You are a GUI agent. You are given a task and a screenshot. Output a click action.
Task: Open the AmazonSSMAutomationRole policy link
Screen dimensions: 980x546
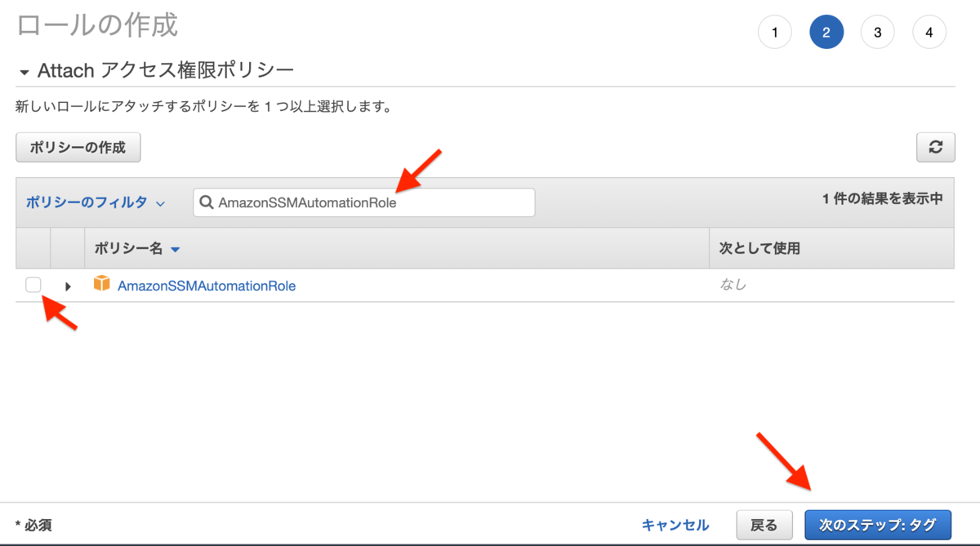point(207,286)
